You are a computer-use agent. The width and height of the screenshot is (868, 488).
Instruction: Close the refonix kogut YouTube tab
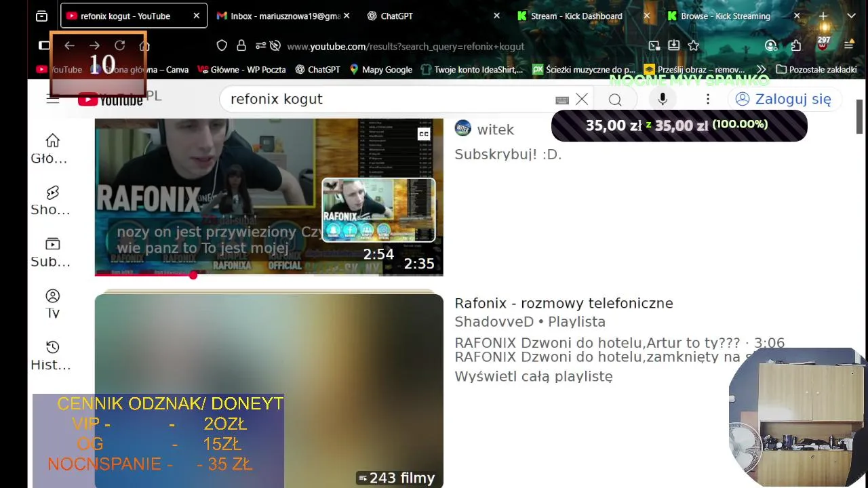[x=197, y=16]
